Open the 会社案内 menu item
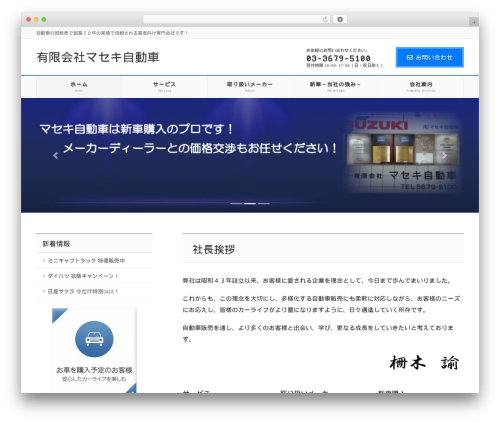 (421, 87)
